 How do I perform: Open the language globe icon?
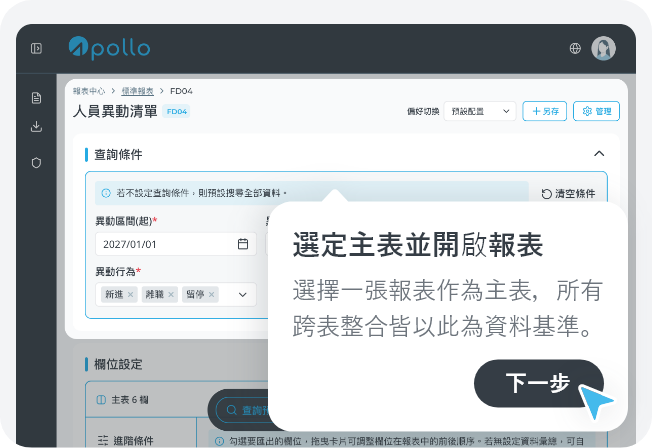575,48
